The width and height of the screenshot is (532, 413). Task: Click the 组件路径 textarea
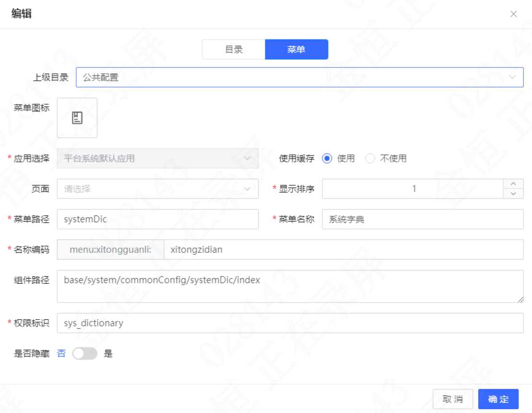290,286
